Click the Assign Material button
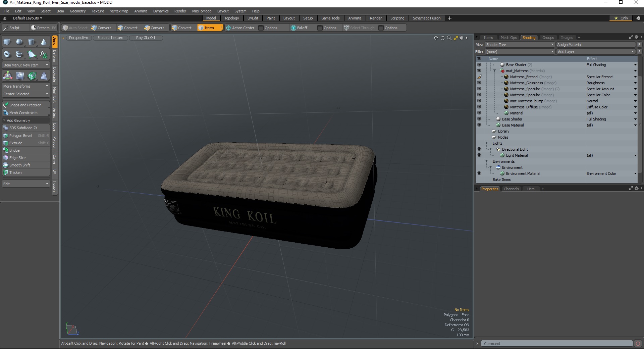644x349 pixels. pyautogui.click(x=596, y=45)
